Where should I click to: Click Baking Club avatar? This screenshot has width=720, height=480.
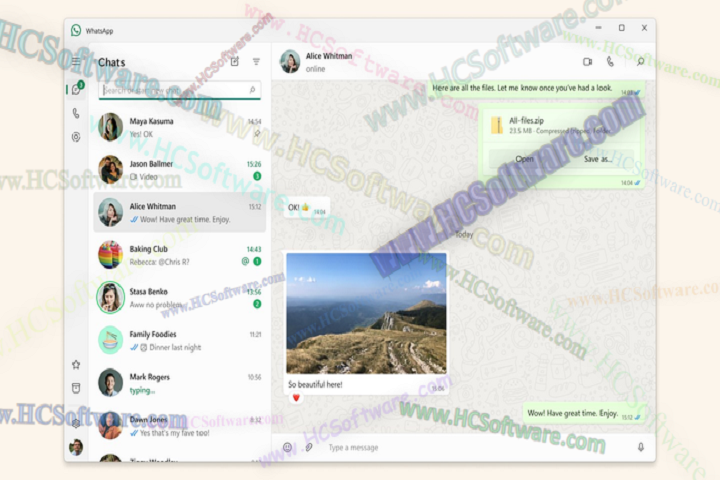(110, 254)
